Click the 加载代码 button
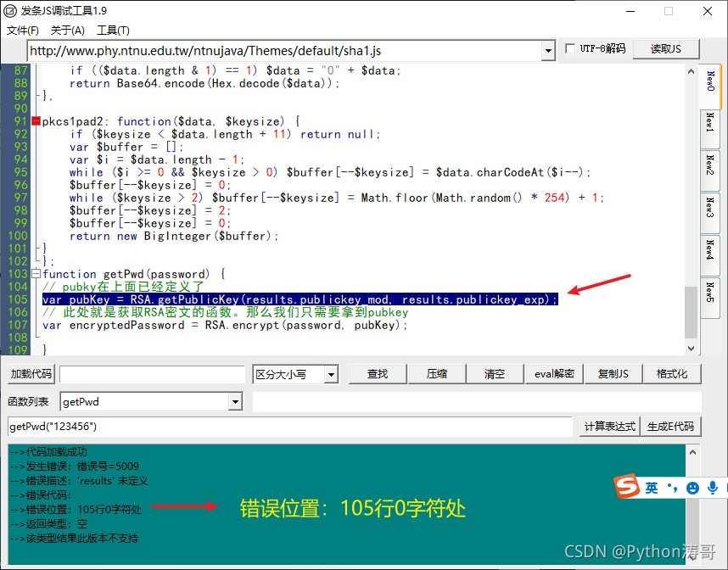This screenshot has height=570, width=728. (x=31, y=374)
